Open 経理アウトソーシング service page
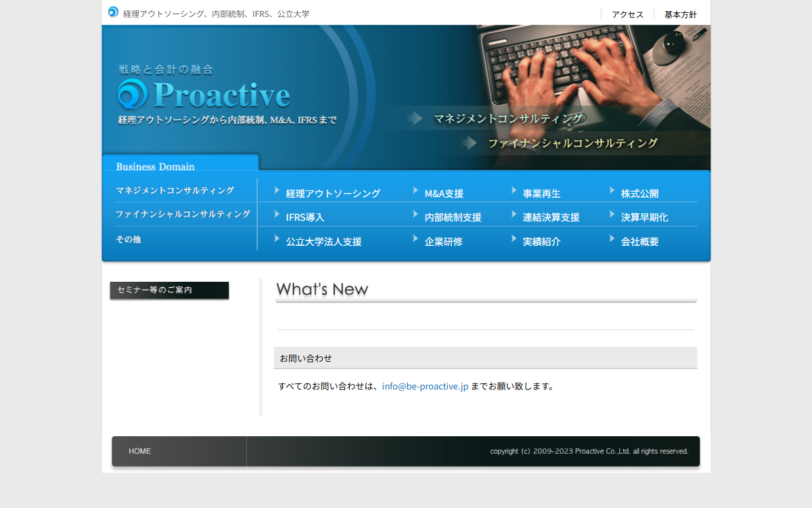812x508 pixels. click(x=333, y=194)
